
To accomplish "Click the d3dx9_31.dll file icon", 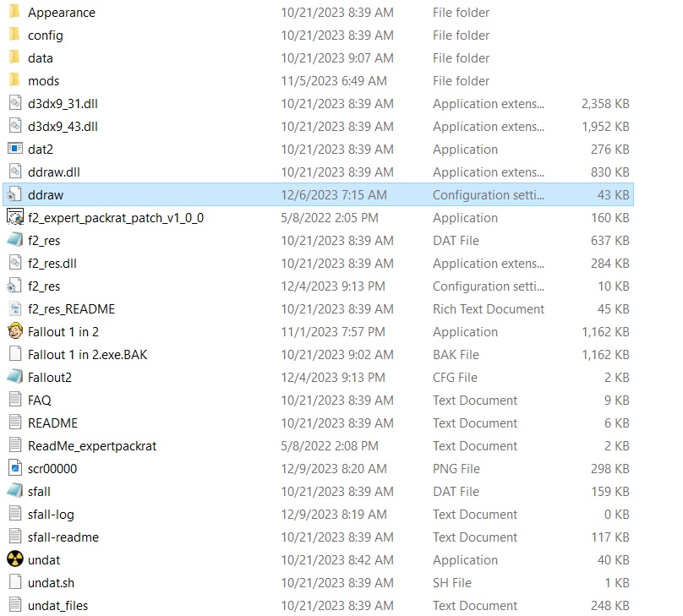I will (15, 103).
